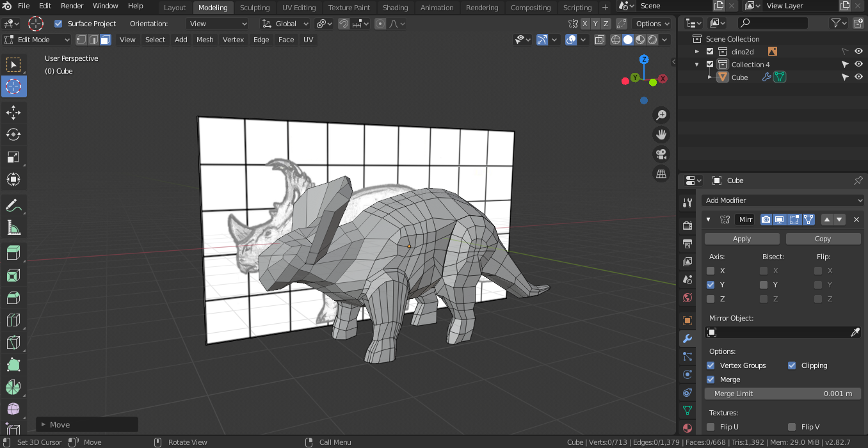Enable mirror Axis X checkbox

[x=711, y=271]
